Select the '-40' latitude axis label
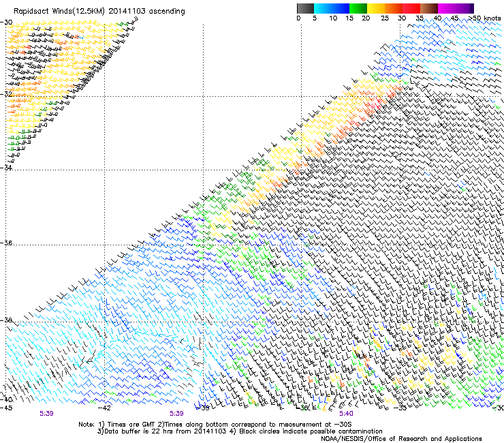The image size is (504, 443). tap(6, 400)
